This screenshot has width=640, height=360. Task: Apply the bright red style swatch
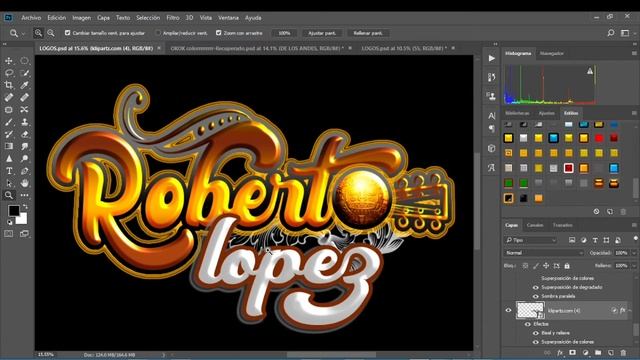point(599,138)
